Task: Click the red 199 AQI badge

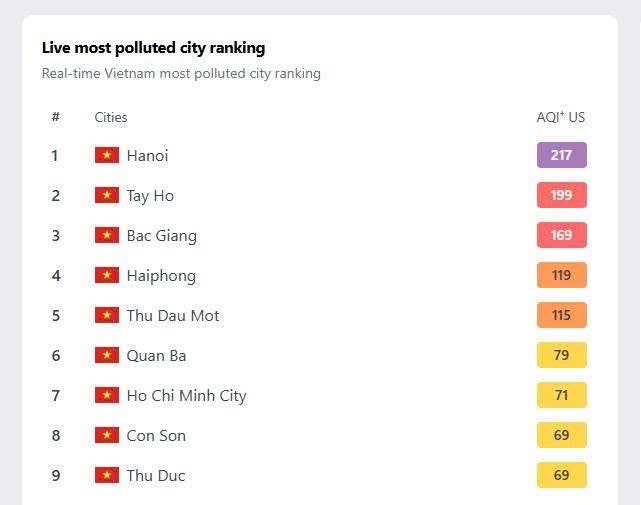Action: pos(561,195)
